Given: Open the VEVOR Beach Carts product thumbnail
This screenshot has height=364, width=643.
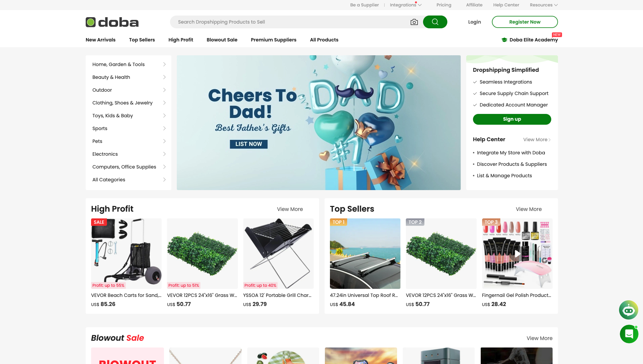Looking at the screenshot, I should coord(126,253).
